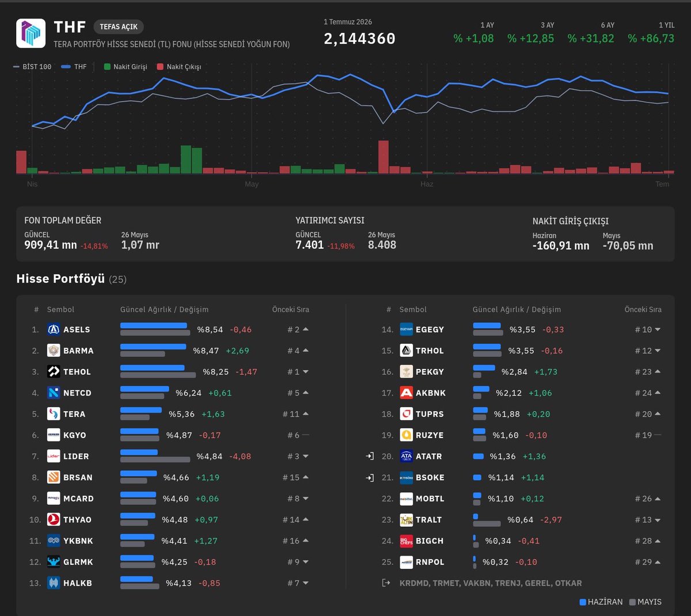This screenshot has width=691, height=616.
Task: Click the THYAO airline logo
Action: (x=54, y=519)
